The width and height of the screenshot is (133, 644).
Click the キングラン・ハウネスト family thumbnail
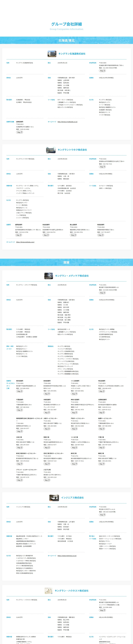click(x=48, y=591)
